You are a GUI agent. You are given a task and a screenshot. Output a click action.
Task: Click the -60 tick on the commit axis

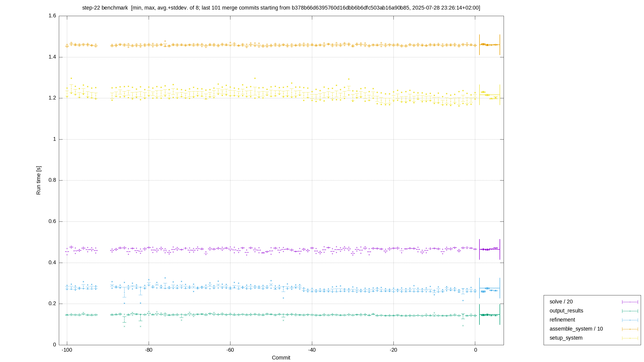point(230,350)
